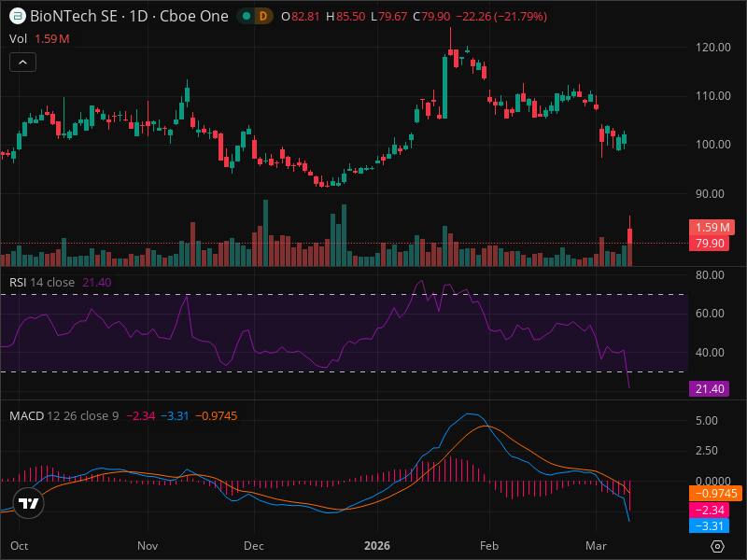Collapse the indicator legend chevron button

[x=22, y=62]
